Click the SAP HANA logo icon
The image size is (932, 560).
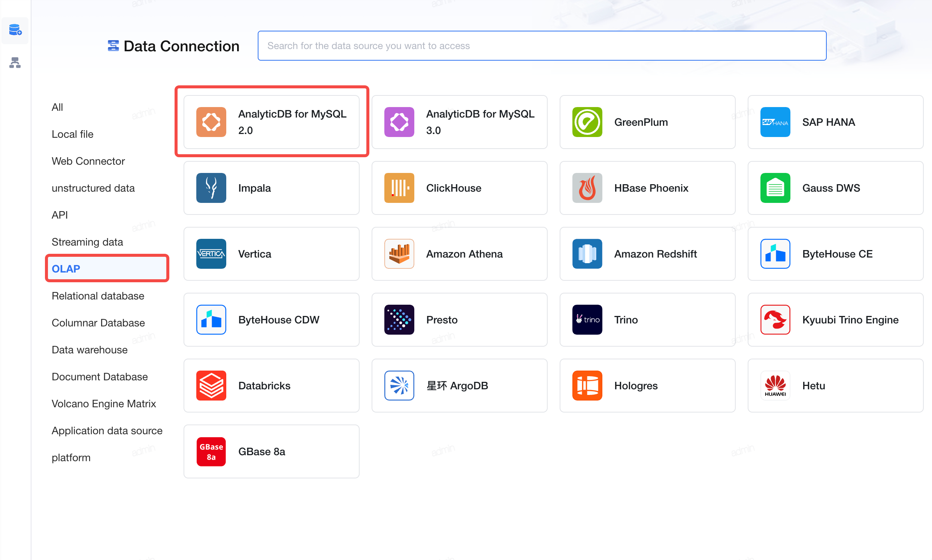(775, 122)
